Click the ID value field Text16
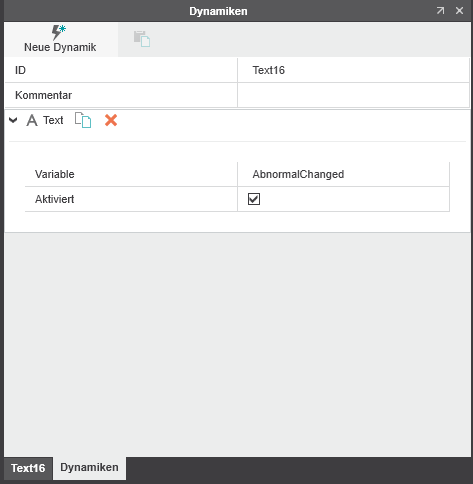 pos(353,70)
